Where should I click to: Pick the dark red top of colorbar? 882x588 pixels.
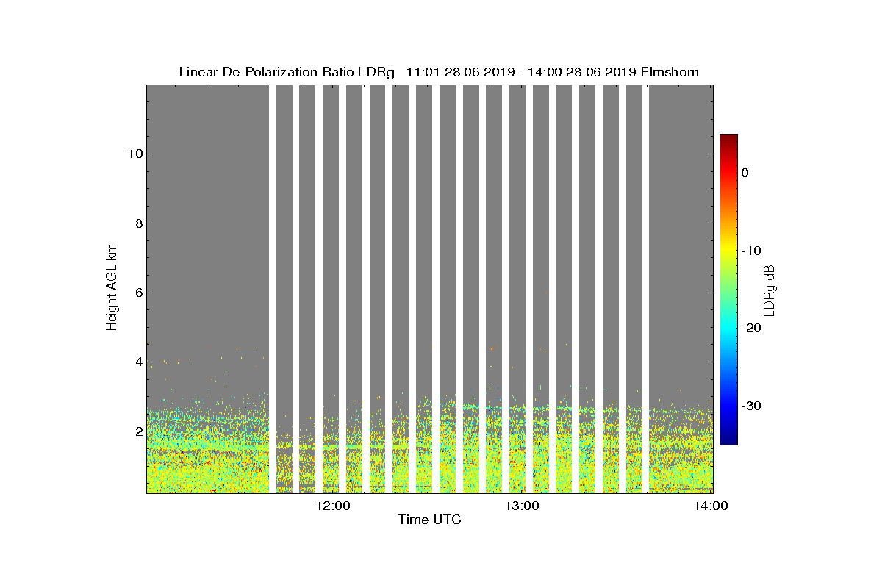tap(728, 139)
